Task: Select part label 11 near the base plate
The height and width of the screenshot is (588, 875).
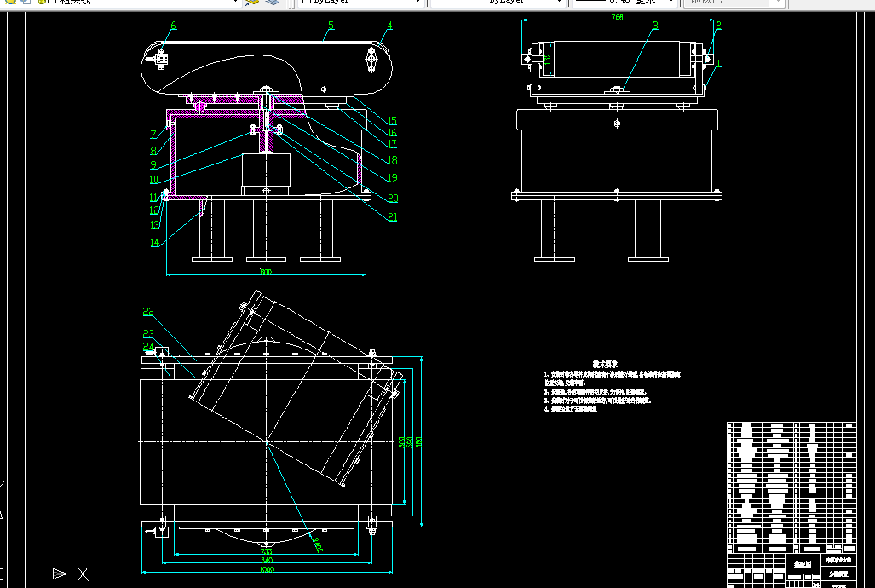Action: pos(154,198)
